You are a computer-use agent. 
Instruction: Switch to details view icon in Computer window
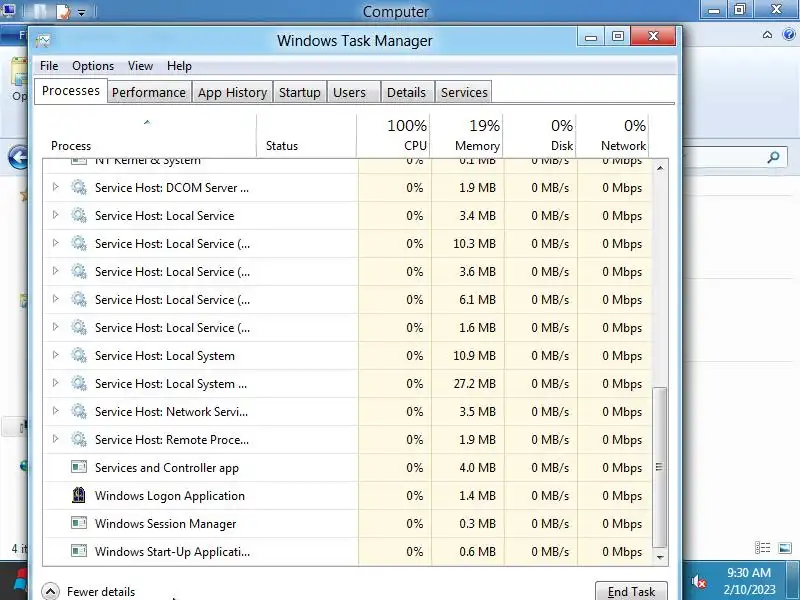click(x=763, y=548)
